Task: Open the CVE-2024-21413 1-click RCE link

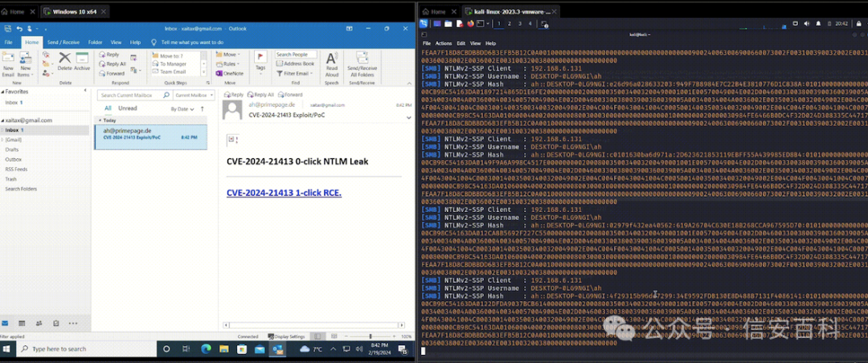Action: [x=284, y=193]
